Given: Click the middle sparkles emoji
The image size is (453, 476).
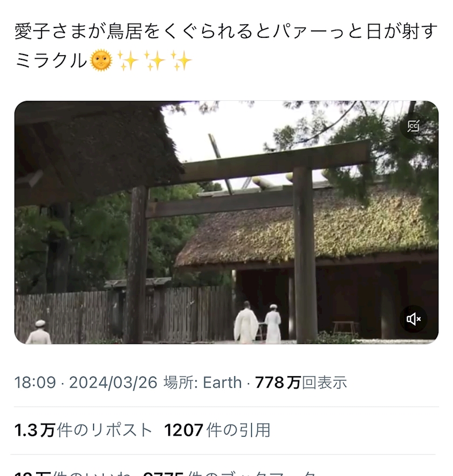Looking at the screenshot, I should click(x=154, y=60).
